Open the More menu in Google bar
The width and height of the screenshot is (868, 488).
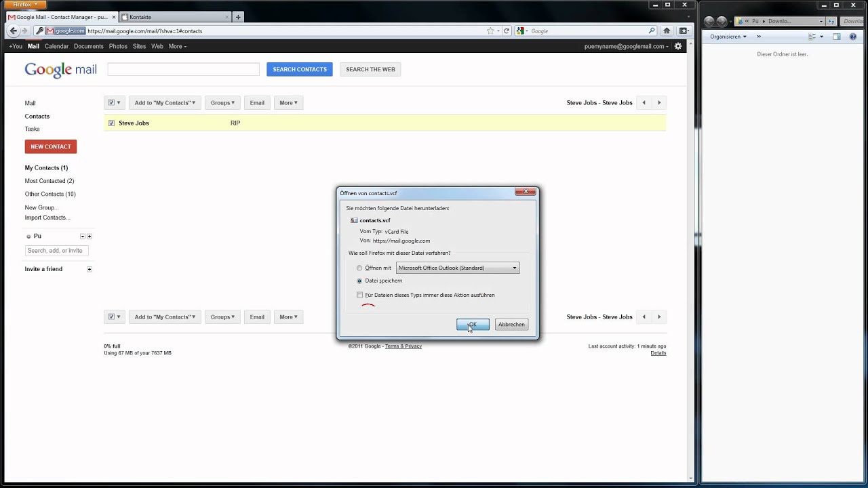pos(177,46)
